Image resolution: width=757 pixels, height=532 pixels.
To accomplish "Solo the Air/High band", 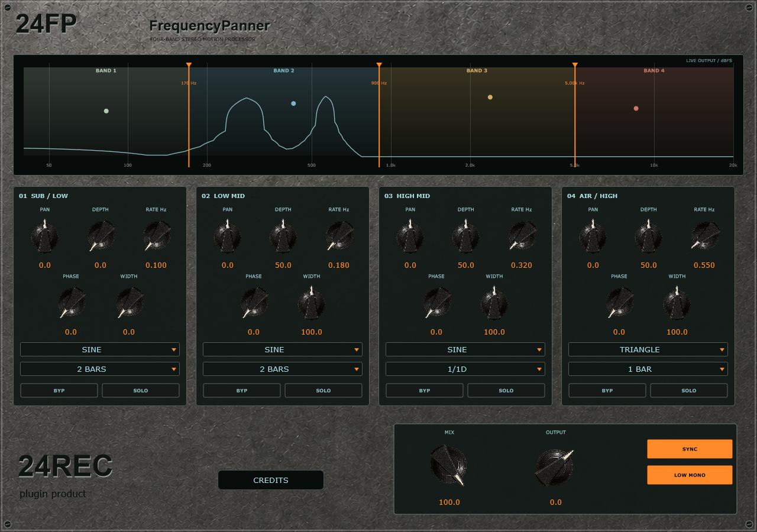I will [x=689, y=391].
